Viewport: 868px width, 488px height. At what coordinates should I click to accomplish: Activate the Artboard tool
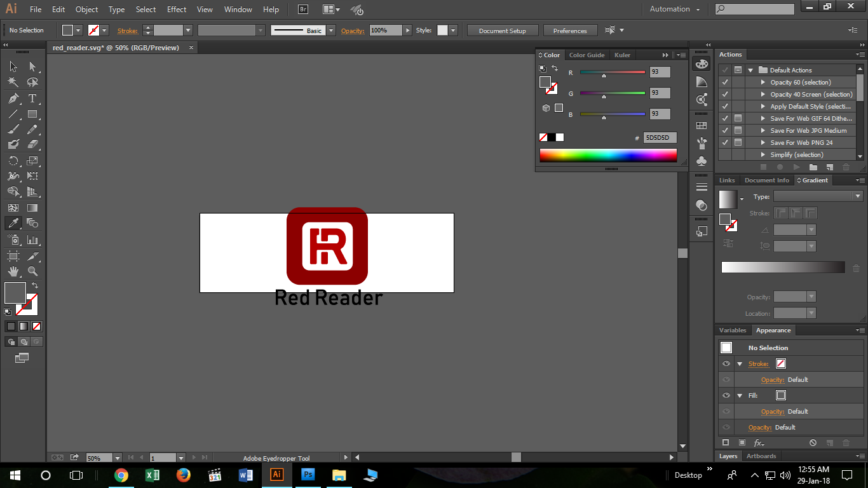pyautogui.click(x=13, y=256)
